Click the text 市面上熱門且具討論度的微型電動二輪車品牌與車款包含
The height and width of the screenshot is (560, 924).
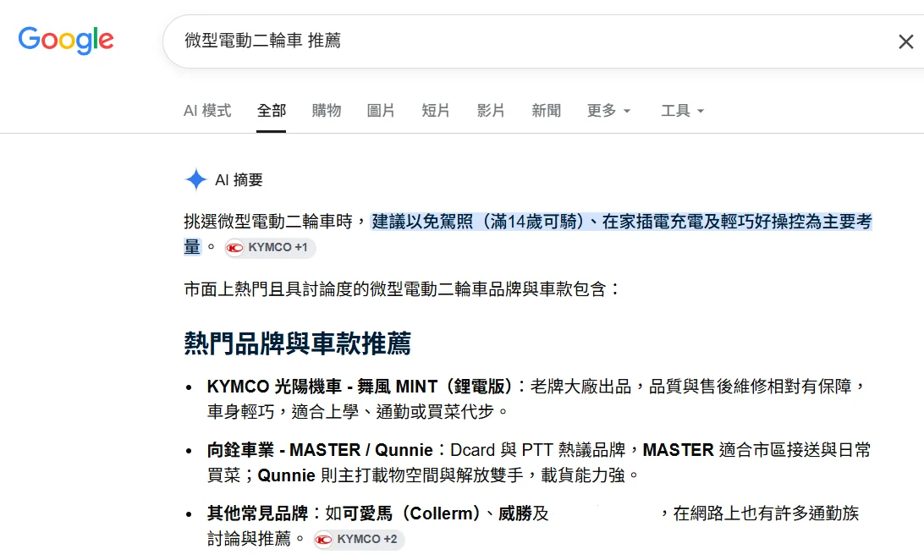click(x=395, y=289)
